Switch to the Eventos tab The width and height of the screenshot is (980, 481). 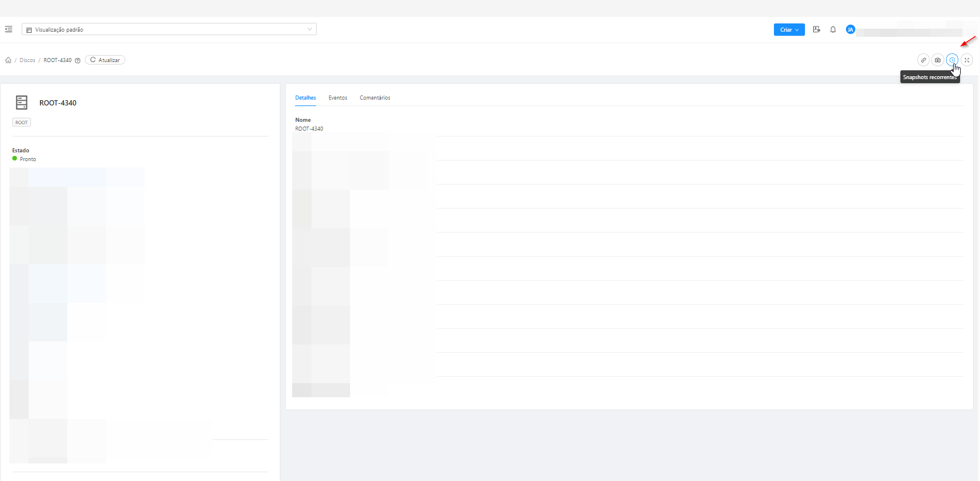(338, 98)
